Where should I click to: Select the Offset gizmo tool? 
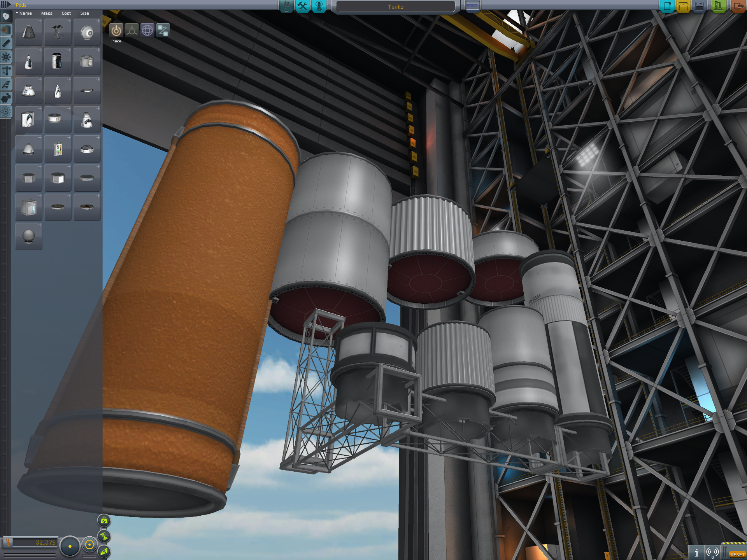coord(132,30)
